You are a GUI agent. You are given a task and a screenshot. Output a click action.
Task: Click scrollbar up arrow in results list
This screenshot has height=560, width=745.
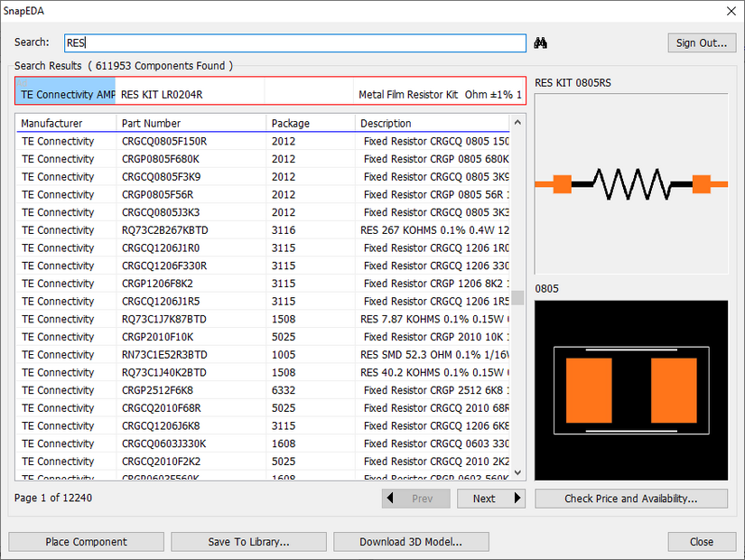517,122
